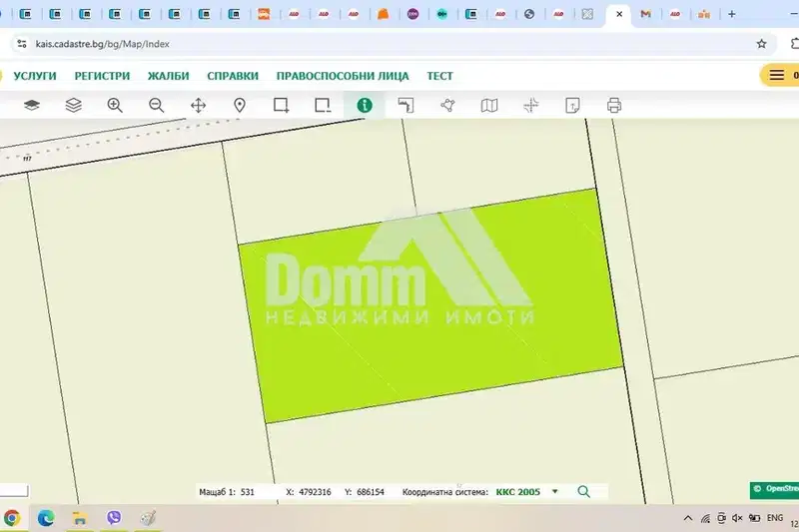
Task: Open the folded map tool
Action: click(x=489, y=106)
